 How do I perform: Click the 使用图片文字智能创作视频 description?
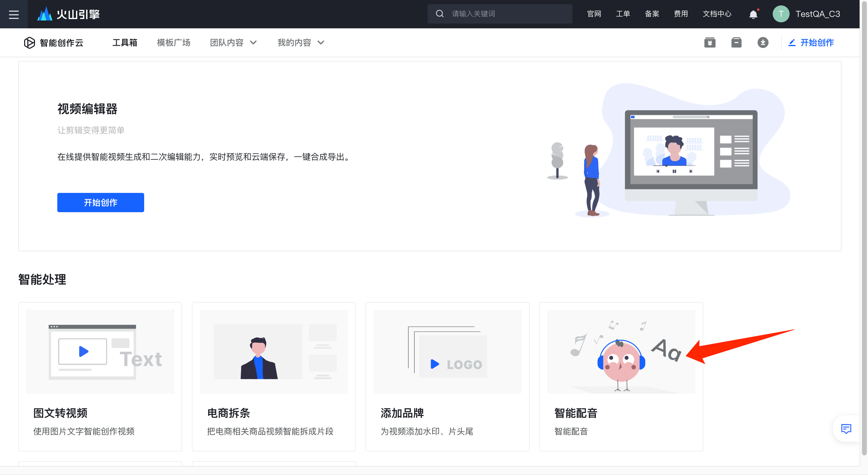84,431
